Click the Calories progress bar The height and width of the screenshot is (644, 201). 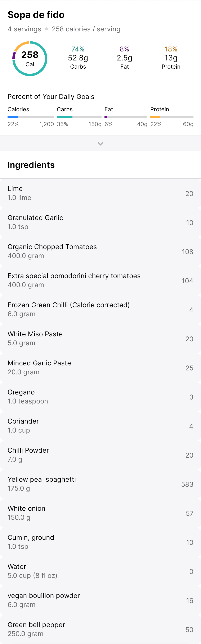tap(31, 117)
